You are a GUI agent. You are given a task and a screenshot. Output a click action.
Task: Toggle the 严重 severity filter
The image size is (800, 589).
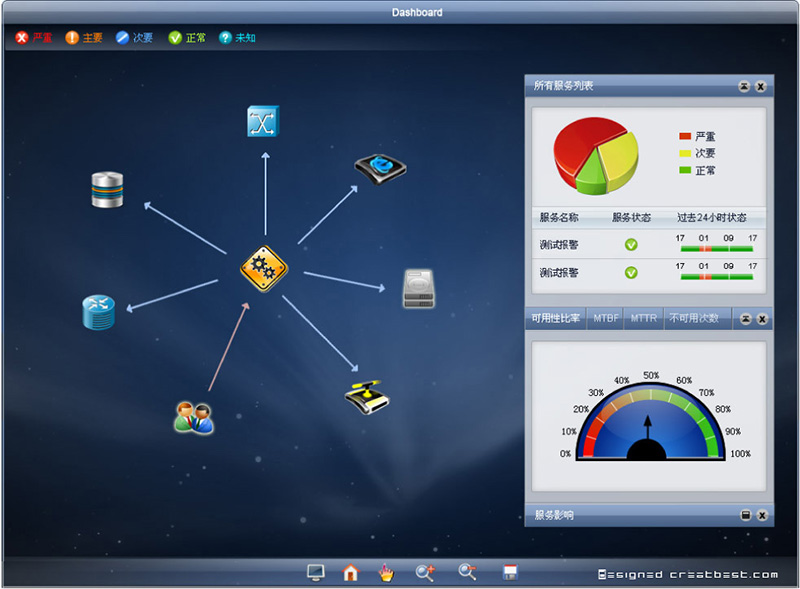click(x=34, y=38)
